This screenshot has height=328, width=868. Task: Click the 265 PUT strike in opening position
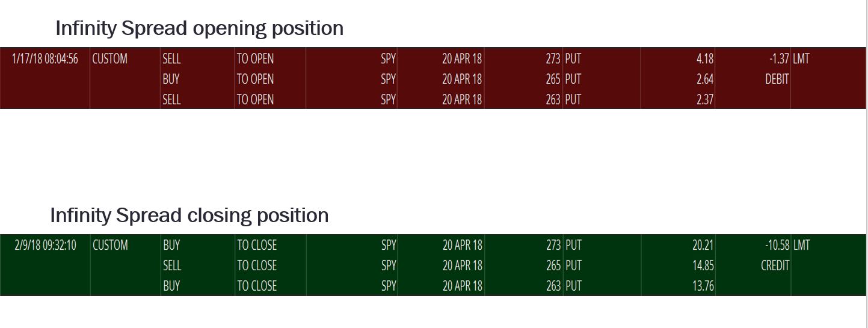563,79
